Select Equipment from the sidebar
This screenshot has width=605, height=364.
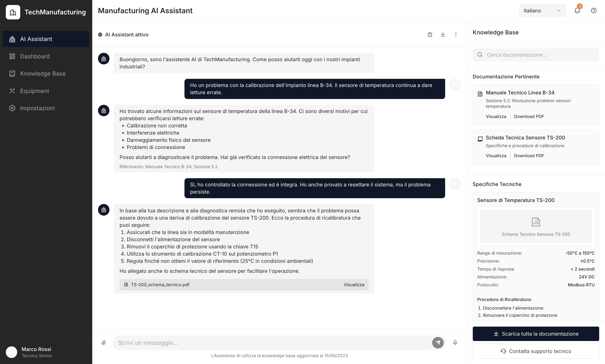point(34,91)
